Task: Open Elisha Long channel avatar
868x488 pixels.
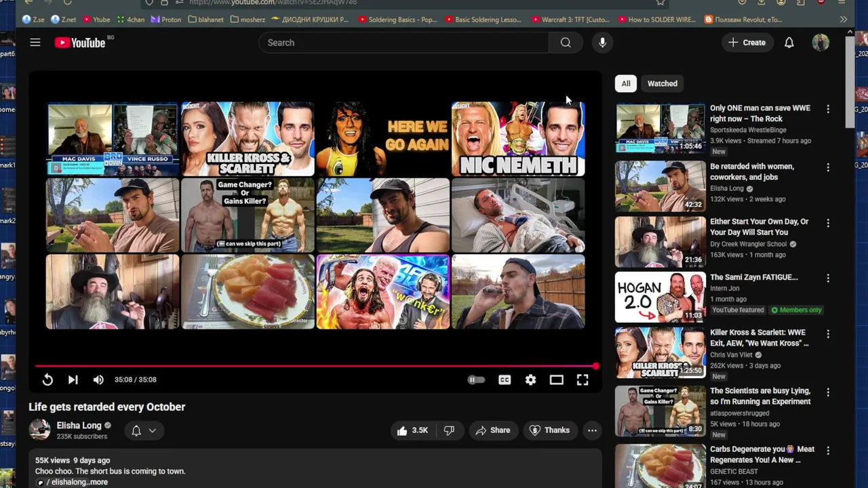Action: (x=39, y=430)
